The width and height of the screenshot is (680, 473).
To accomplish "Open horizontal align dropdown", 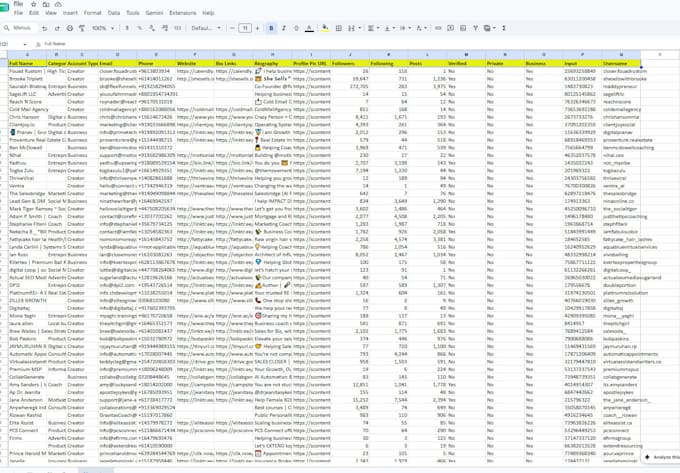I will coord(373,28).
